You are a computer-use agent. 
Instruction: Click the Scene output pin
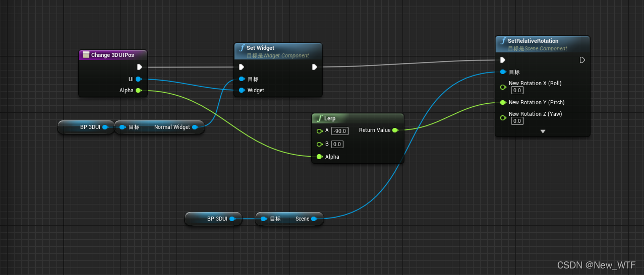coord(314,219)
